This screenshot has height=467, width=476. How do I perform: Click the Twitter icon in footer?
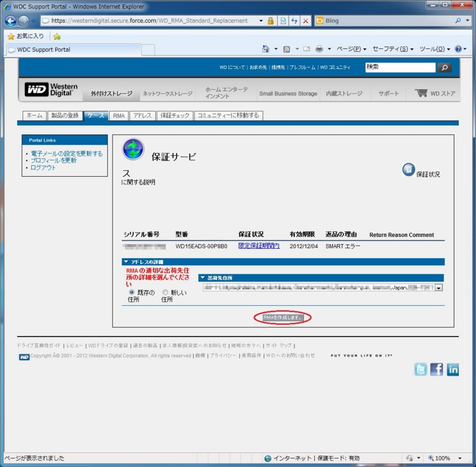(421, 369)
